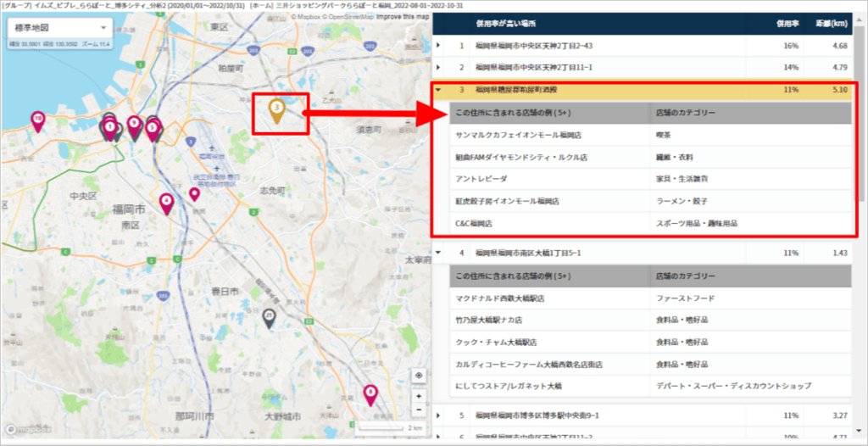The image size is (868, 446).
Task: Select 紅虎餃子房イオンモール福岡店 entry
Action: [x=650, y=201]
